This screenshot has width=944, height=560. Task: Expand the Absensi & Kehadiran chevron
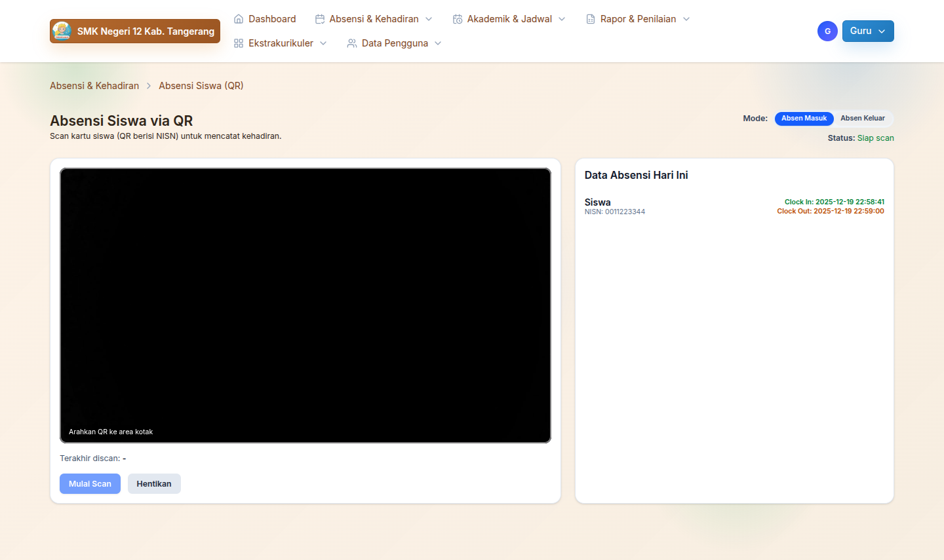pos(429,19)
